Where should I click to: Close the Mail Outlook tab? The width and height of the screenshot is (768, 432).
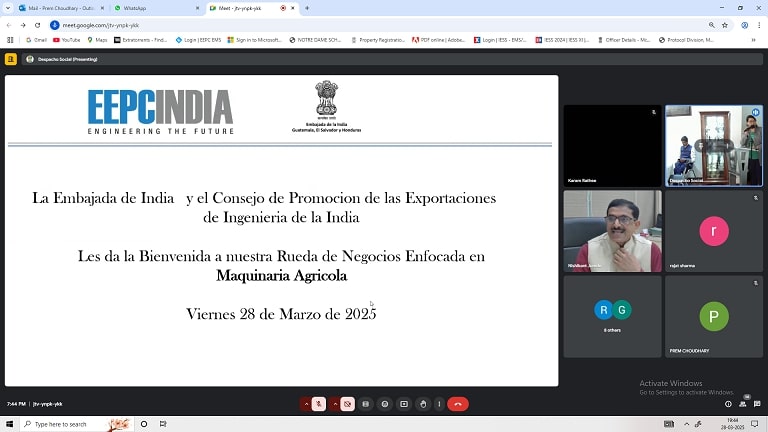click(x=102, y=8)
